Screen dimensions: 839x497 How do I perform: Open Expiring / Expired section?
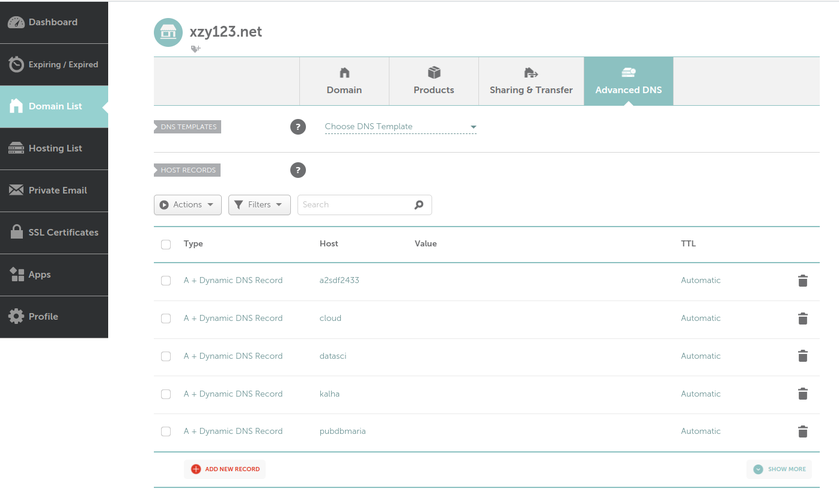[54, 64]
